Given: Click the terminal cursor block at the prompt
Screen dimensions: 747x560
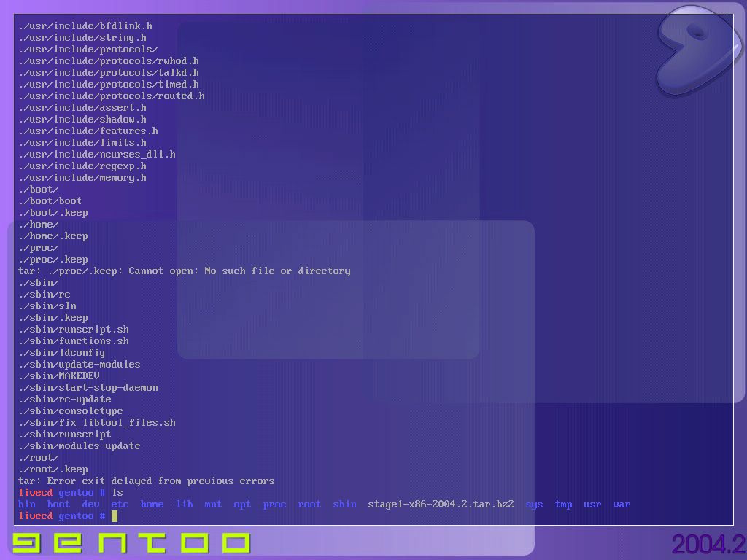Looking at the screenshot, I should pyautogui.click(x=115, y=516).
